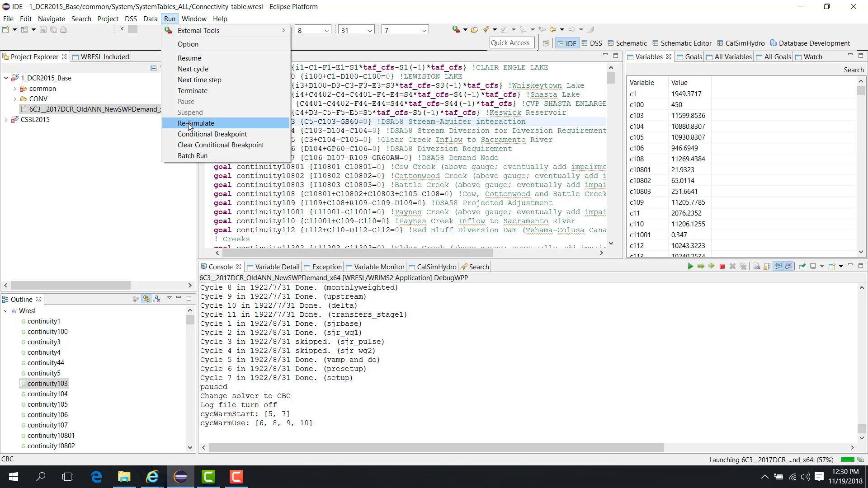The width and height of the screenshot is (868, 488).
Task: Switch to the DSS perspective
Action: pyautogui.click(x=592, y=43)
